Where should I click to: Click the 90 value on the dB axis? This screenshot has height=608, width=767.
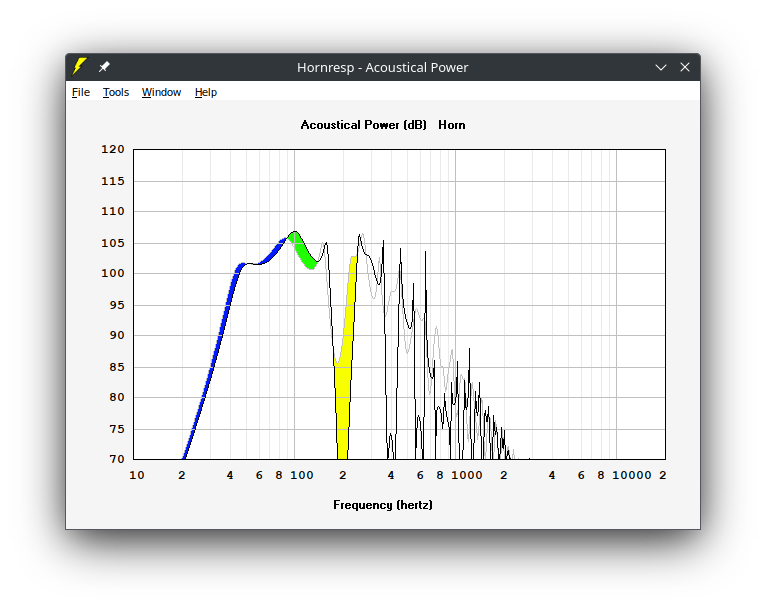(117, 336)
